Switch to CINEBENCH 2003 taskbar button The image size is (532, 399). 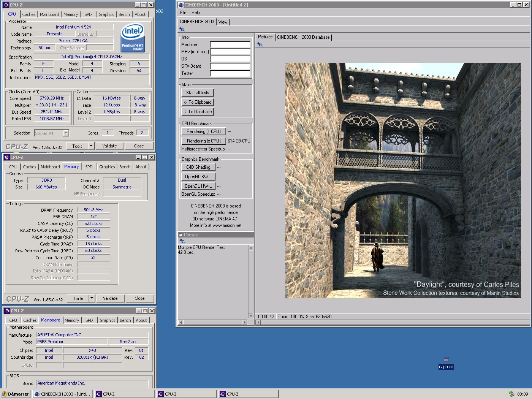(x=62, y=394)
